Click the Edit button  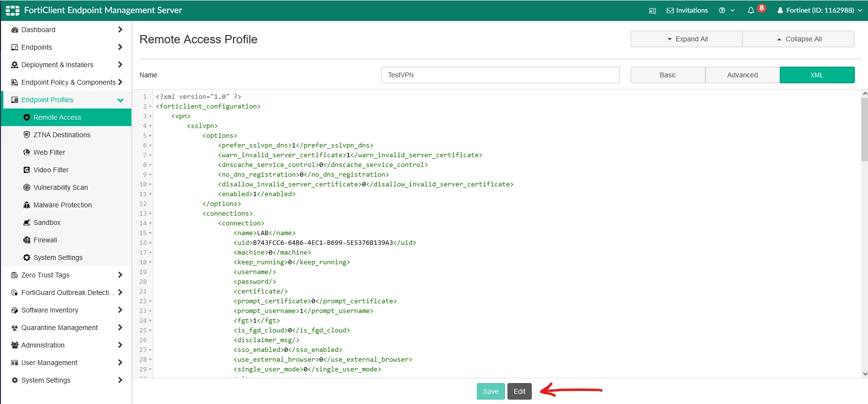click(x=519, y=391)
